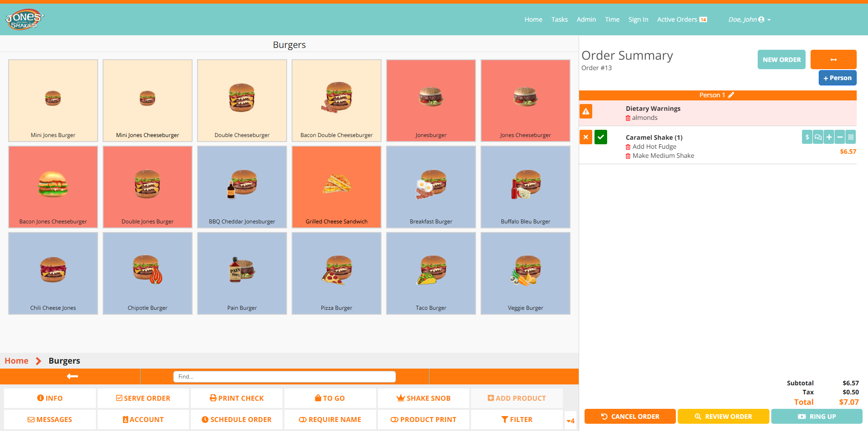
Task: Click the breadcrumb chevron separator
Action: pos(38,361)
